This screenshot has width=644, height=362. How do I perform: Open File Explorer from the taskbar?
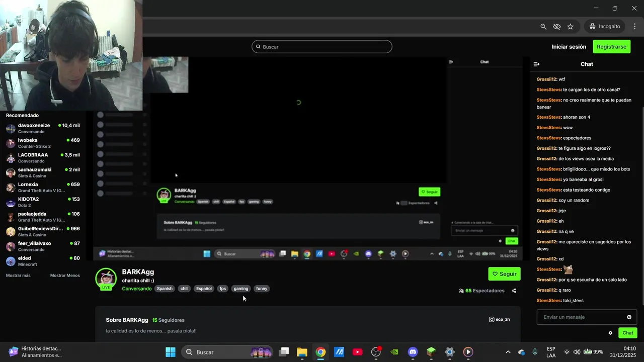pos(302,352)
